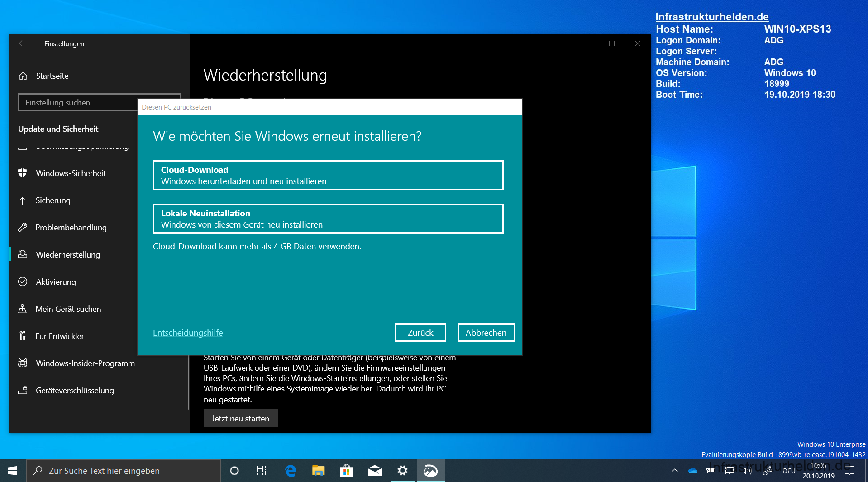Click the home icon beside Startseite
The width and height of the screenshot is (868, 482).
point(23,76)
